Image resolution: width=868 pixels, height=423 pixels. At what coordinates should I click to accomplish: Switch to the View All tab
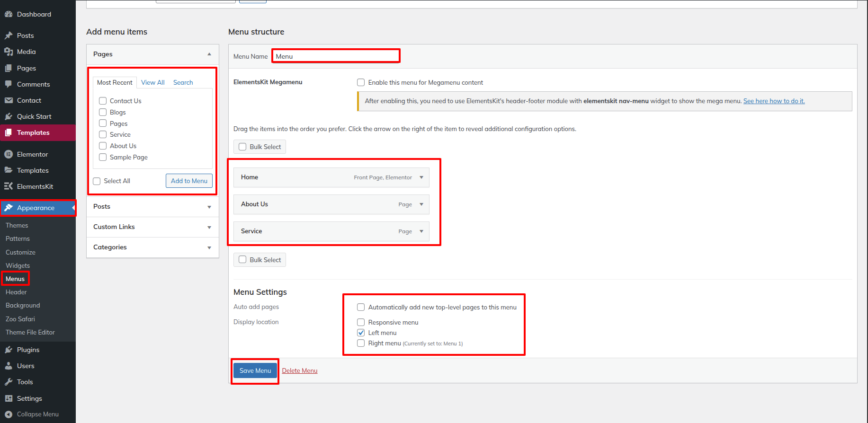(x=152, y=82)
